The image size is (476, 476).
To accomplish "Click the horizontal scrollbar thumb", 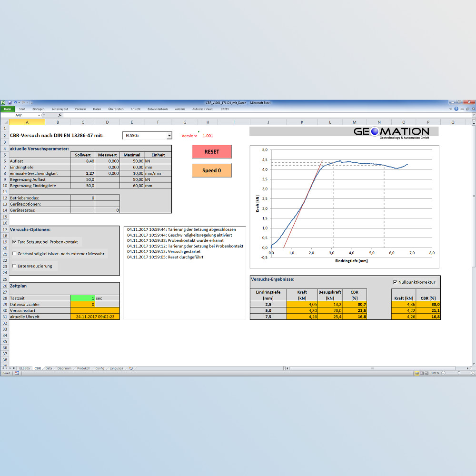I will tap(373, 368).
